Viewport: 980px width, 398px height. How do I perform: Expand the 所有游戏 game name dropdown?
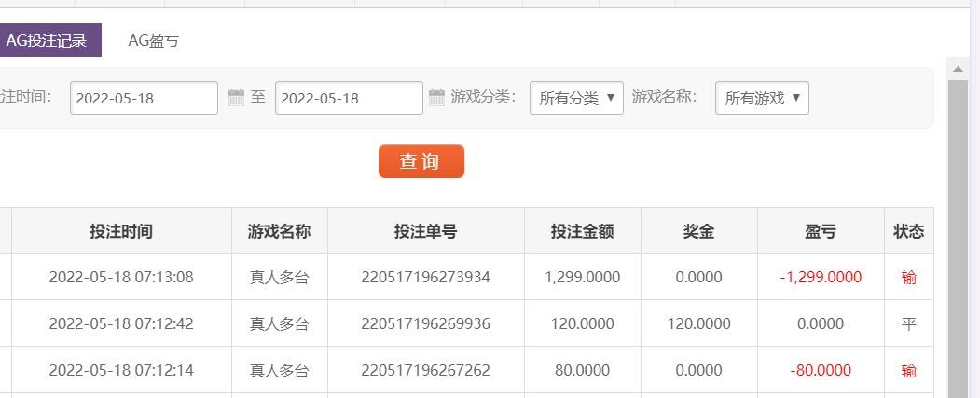[x=762, y=98]
